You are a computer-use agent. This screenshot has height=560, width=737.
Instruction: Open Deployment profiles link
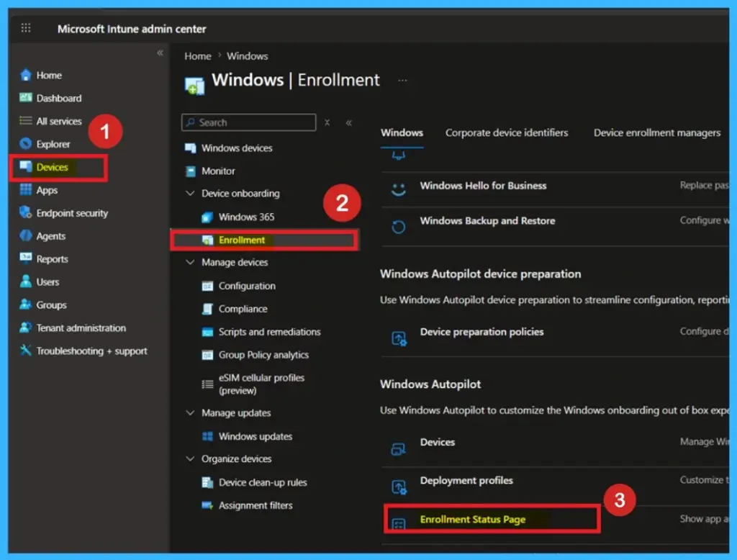click(466, 481)
